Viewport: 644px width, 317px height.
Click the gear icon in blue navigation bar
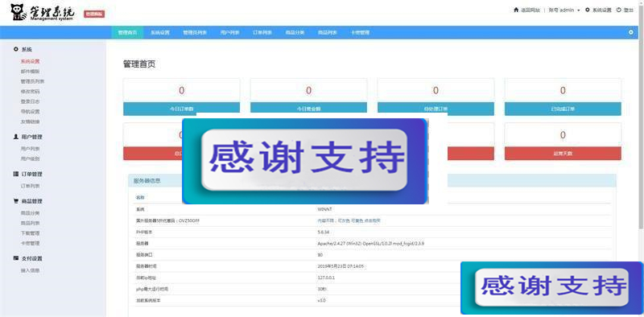click(x=631, y=32)
